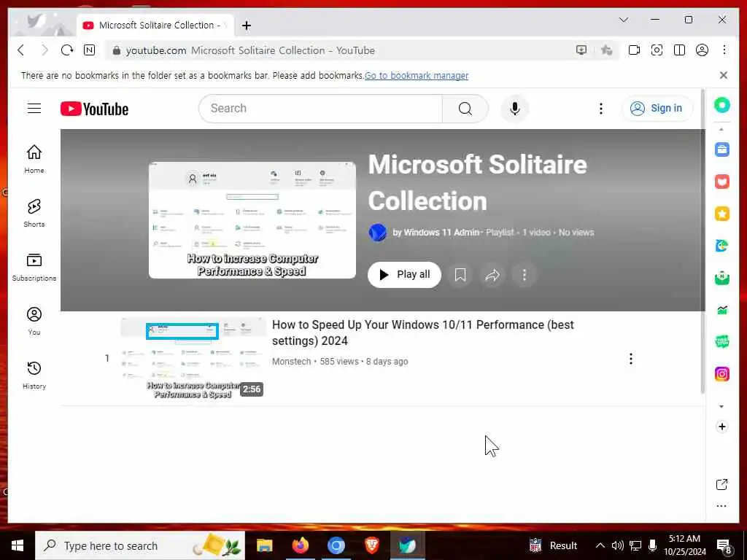
Task: Open the green circle icon atop browser sidebar
Action: click(721, 105)
